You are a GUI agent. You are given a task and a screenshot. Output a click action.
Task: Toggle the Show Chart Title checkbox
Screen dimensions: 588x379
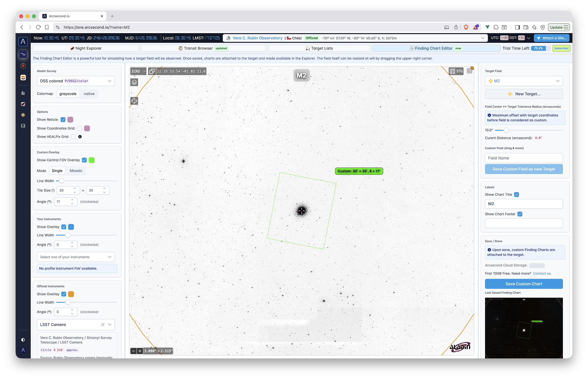[x=516, y=195]
